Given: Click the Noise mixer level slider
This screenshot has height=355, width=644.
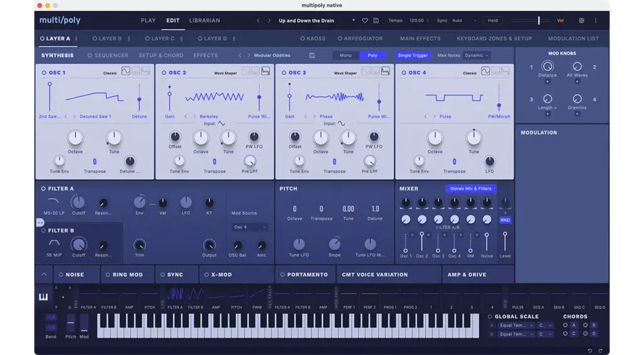Looking at the screenshot, I should tap(487, 242).
